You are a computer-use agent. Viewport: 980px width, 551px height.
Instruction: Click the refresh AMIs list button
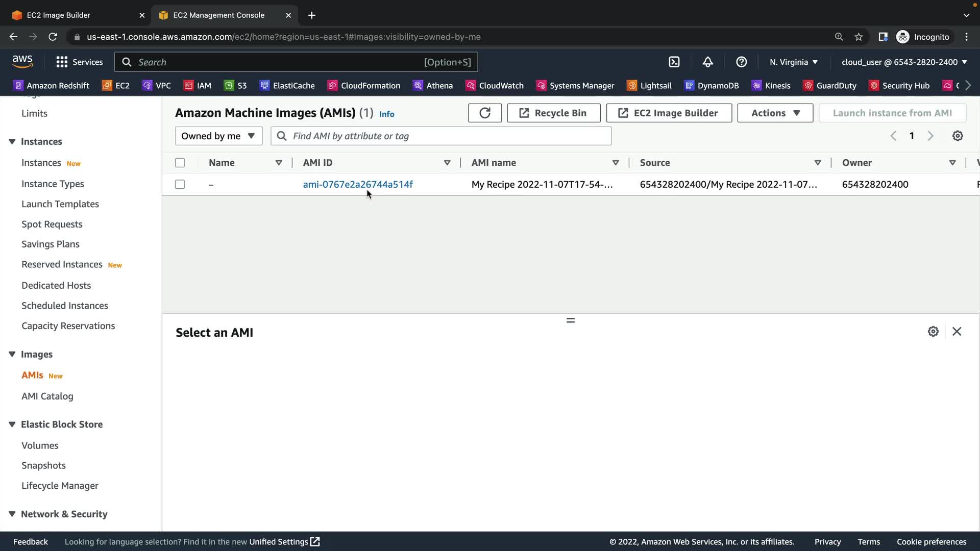point(484,113)
